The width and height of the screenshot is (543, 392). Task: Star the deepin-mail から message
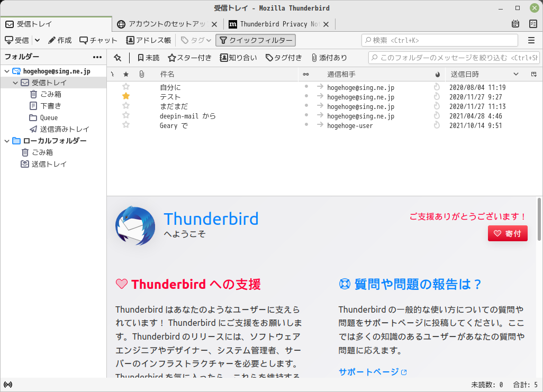coord(126,115)
